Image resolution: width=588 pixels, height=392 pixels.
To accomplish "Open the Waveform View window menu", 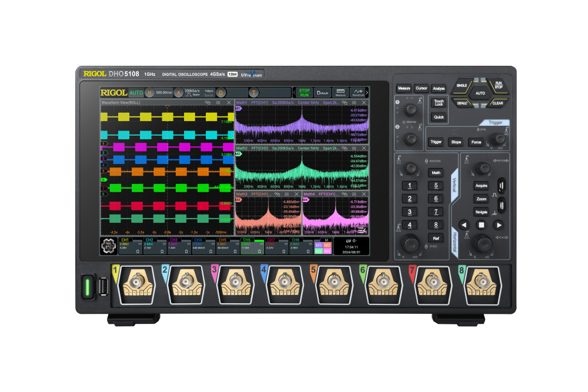I will coord(218,102).
